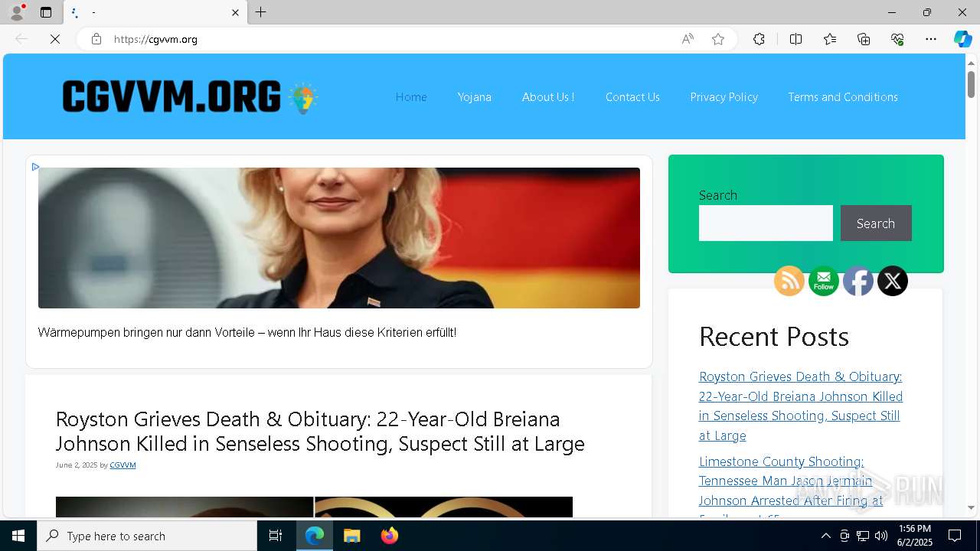
Task: Click the sidebar search text field
Action: [766, 223]
